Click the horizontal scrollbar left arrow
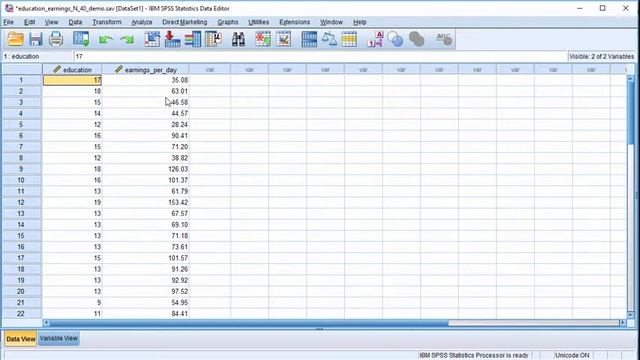This screenshot has height=360, width=640. click(46, 323)
